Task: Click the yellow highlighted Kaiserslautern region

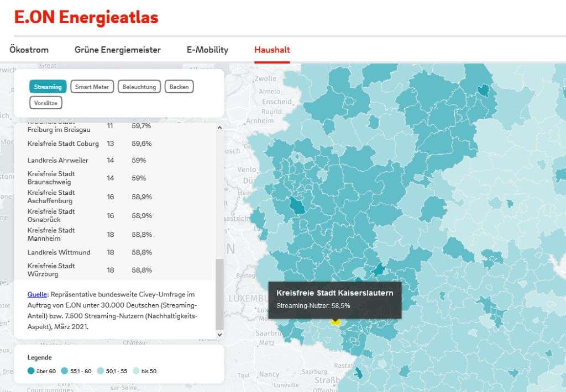Action: click(335, 321)
